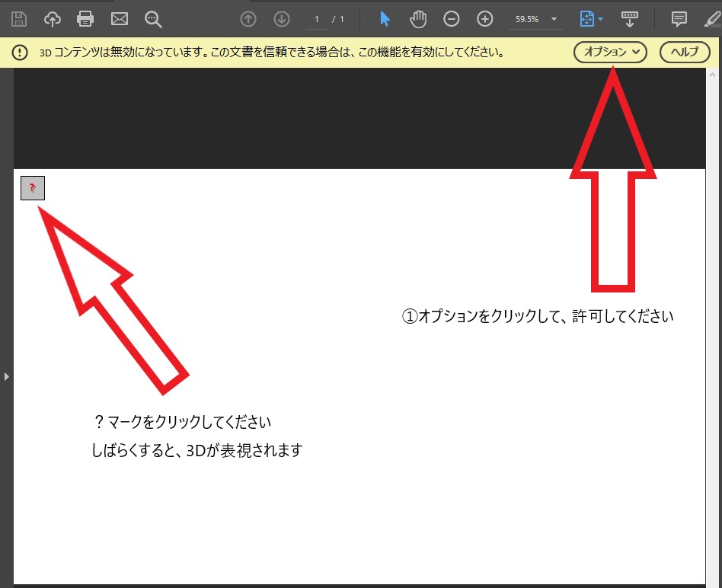Expand the page fit options arrow
Viewport: 722px width, 588px height.
click(600, 19)
